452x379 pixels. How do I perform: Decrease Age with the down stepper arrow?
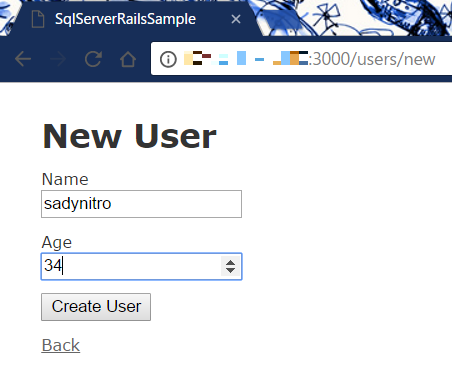pos(230,271)
